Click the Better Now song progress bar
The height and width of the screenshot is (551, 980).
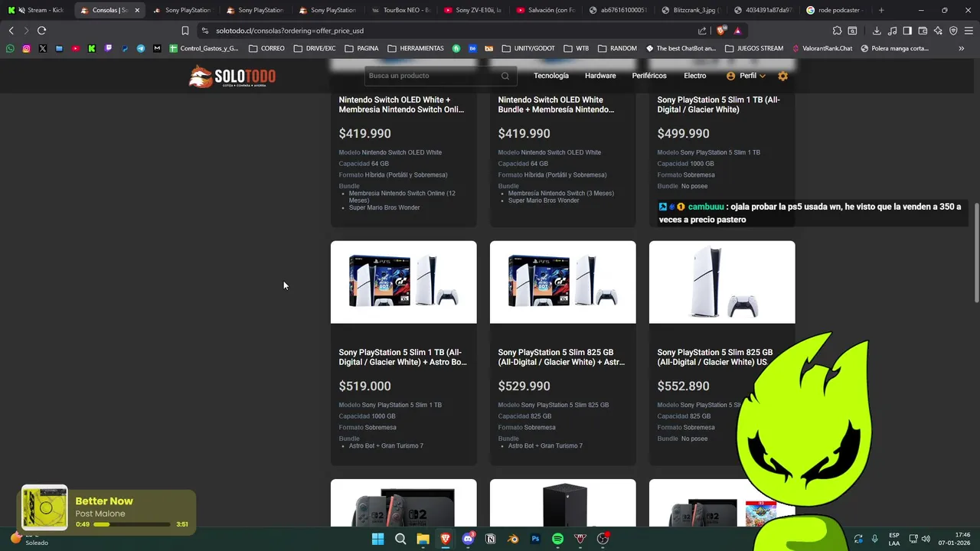tap(132, 524)
